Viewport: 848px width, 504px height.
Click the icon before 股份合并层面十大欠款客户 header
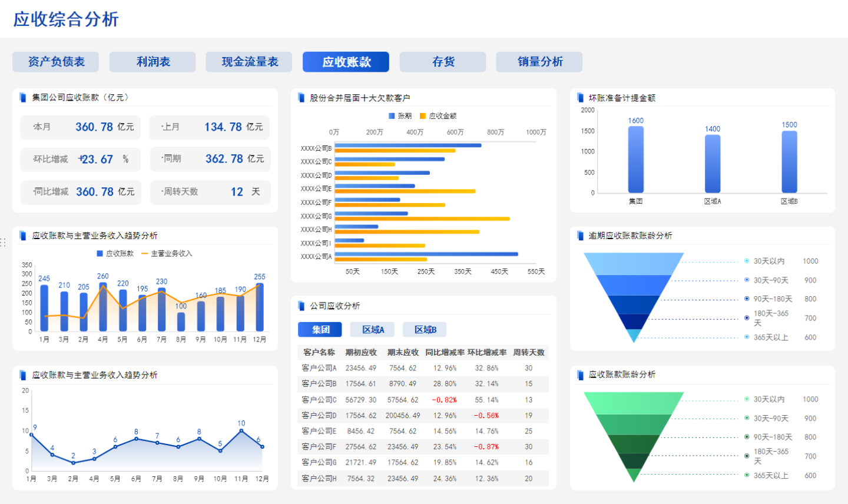(x=300, y=98)
